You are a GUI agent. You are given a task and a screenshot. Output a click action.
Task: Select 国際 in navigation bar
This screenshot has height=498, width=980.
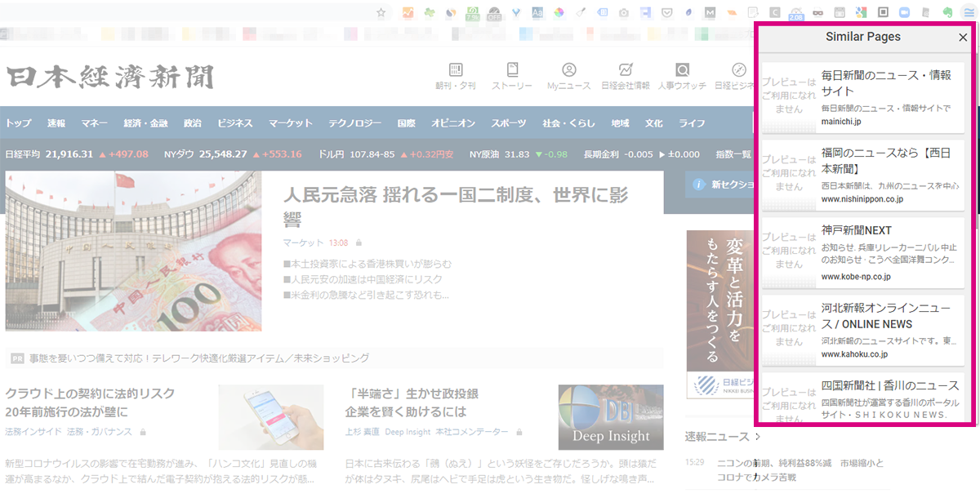click(407, 123)
